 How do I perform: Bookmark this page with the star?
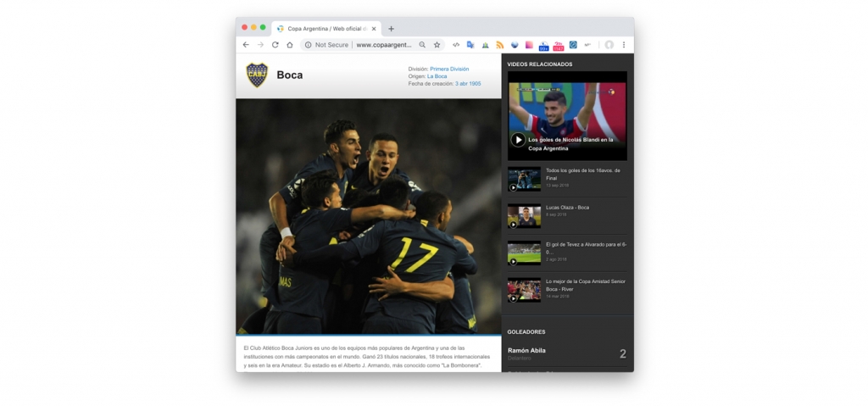[x=437, y=45]
